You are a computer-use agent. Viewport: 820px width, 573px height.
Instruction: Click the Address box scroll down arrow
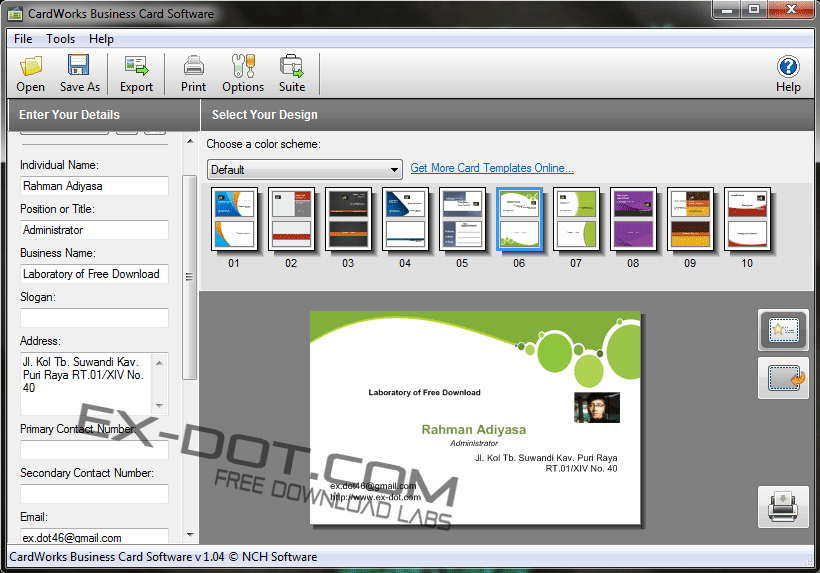click(160, 406)
